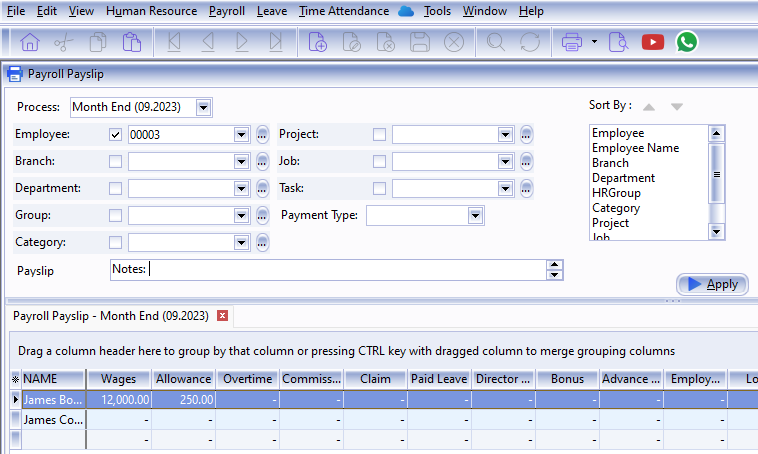Click the Cancel circle-X icon
This screenshot has width=758, height=454.
(453, 42)
